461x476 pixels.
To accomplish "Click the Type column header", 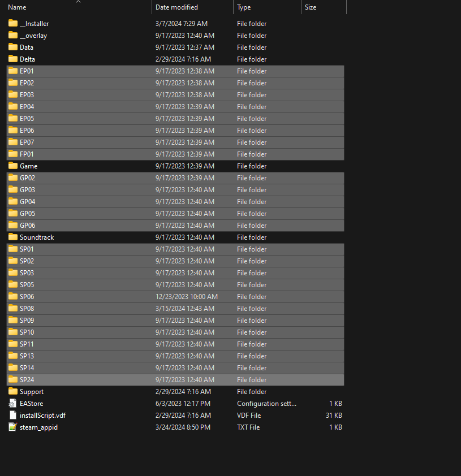I will click(244, 7).
